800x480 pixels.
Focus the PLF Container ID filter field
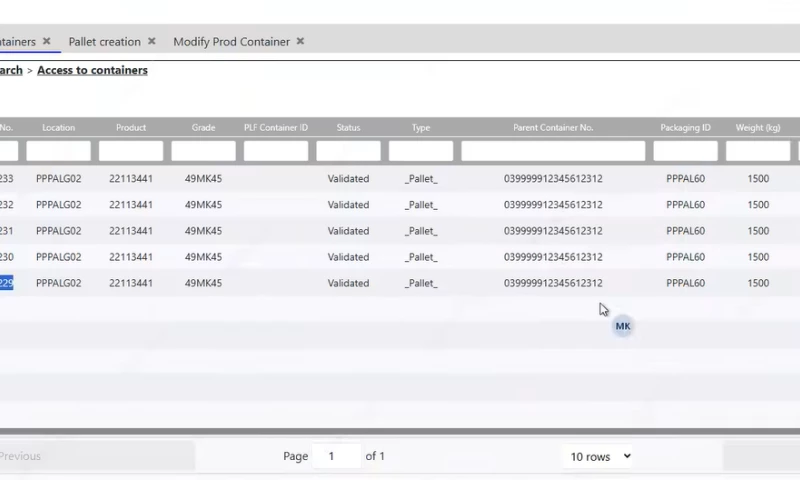pyautogui.click(x=276, y=151)
